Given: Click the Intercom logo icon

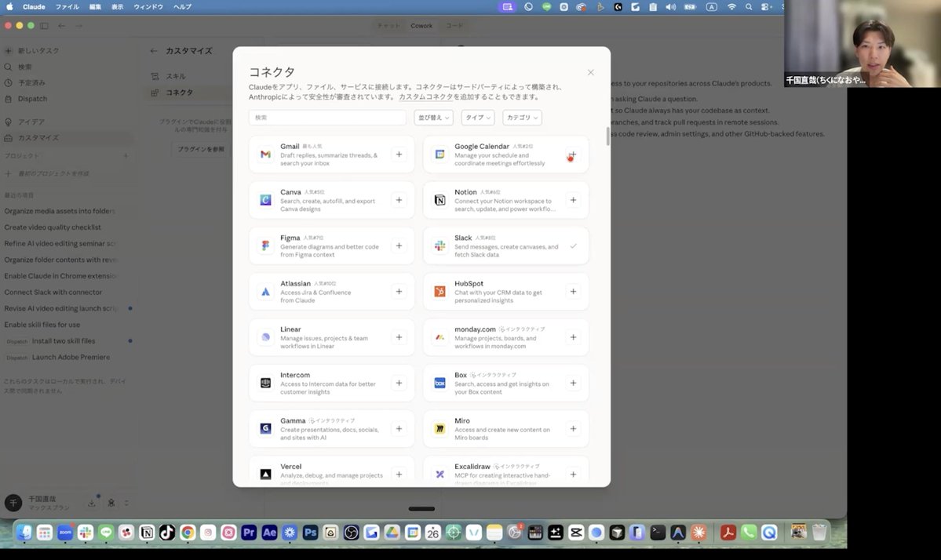Looking at the screenshot, I should point(265,383).
